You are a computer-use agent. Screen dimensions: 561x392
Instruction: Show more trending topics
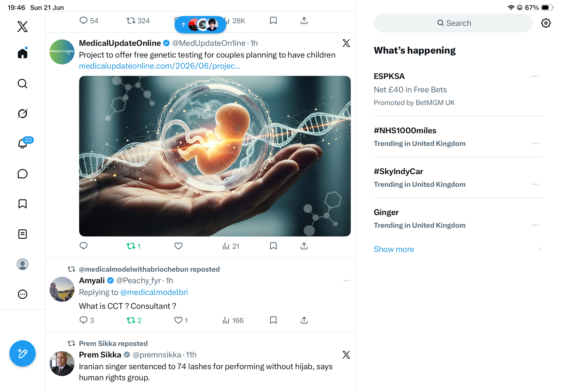click(394, 249)
